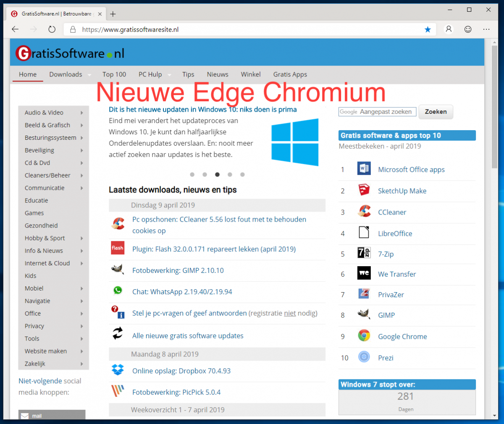504x424 pixels.
Task: Expand the Audio & Video category
Action: pos(82,113)
